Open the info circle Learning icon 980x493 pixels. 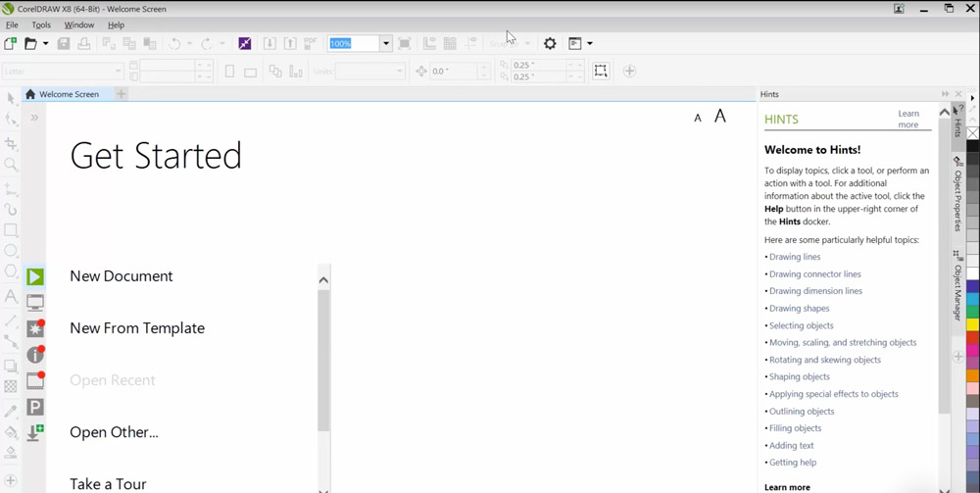click(35, 354)
